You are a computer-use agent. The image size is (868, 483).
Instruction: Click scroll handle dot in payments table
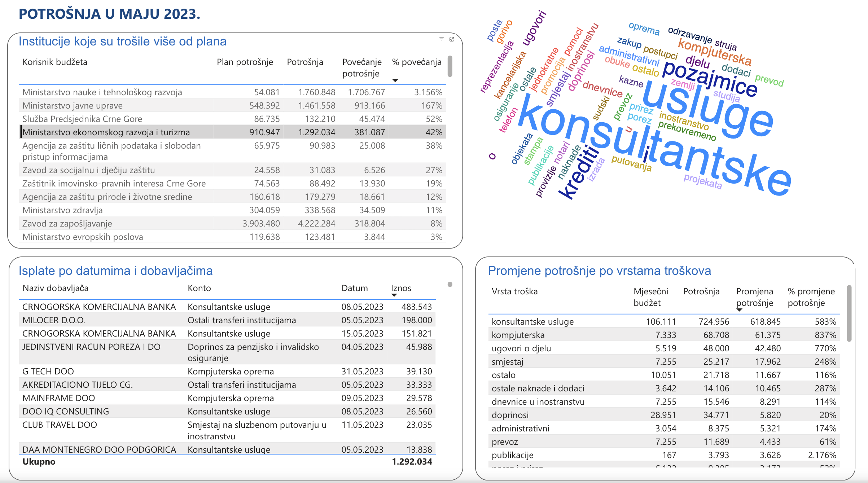pos(450,284)
